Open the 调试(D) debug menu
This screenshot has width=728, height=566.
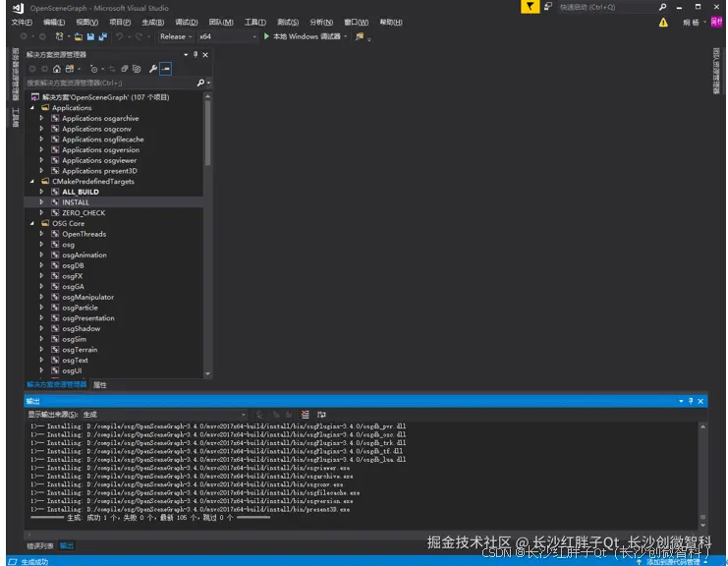tap(187, 23)
